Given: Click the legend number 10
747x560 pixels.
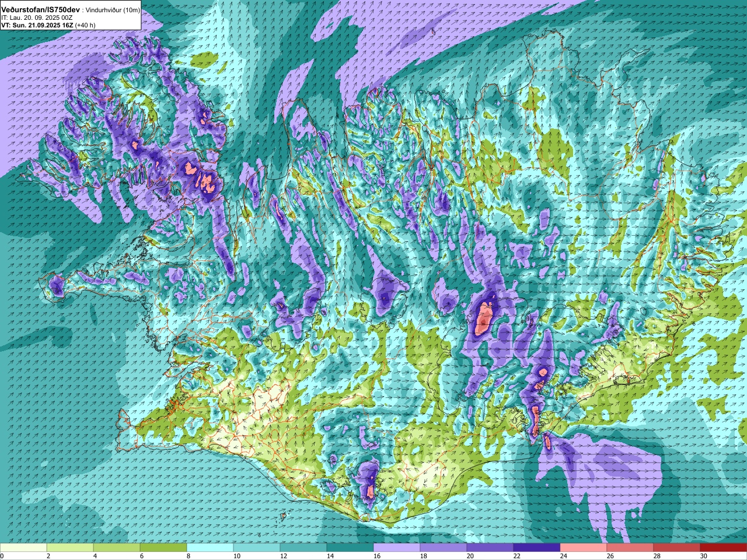Looking at the screenshot, I should 237,556.
